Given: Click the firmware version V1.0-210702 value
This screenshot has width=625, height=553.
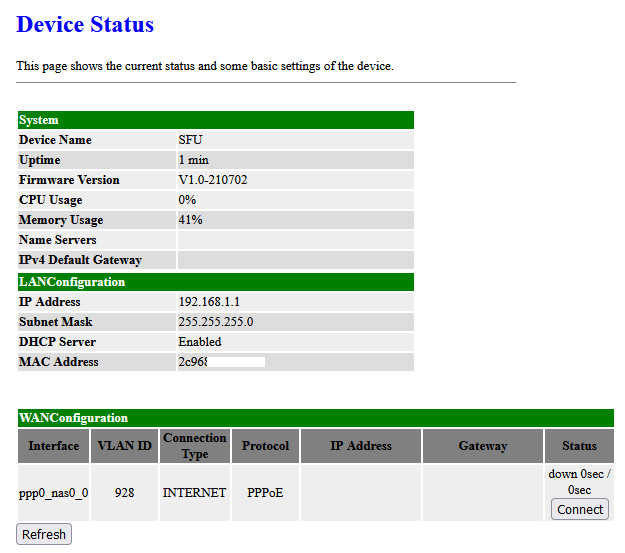Looking at the screenshot, I should [213, 180].
